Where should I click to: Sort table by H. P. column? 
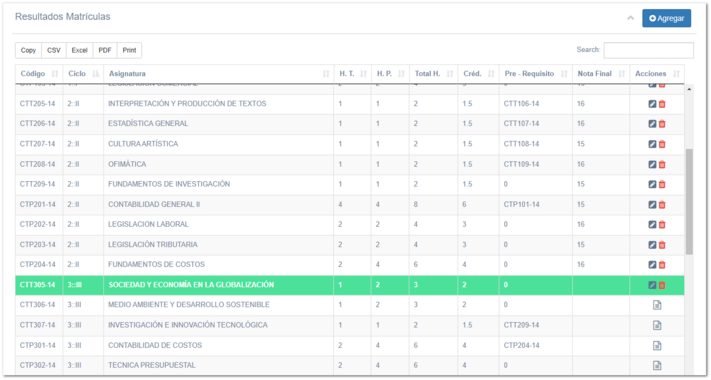[390, 73]
